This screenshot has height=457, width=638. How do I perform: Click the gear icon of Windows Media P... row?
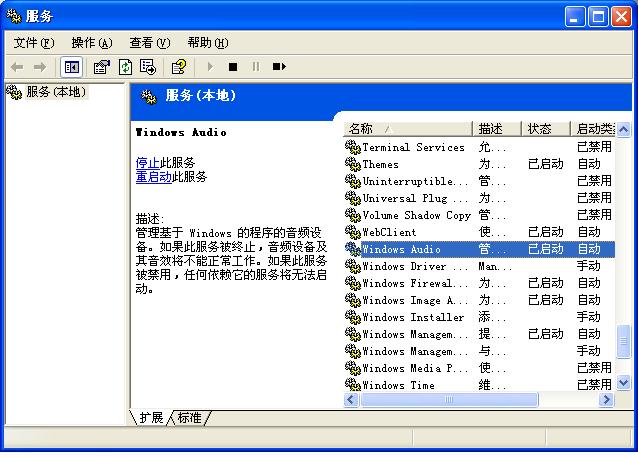(x=353, y=368)
